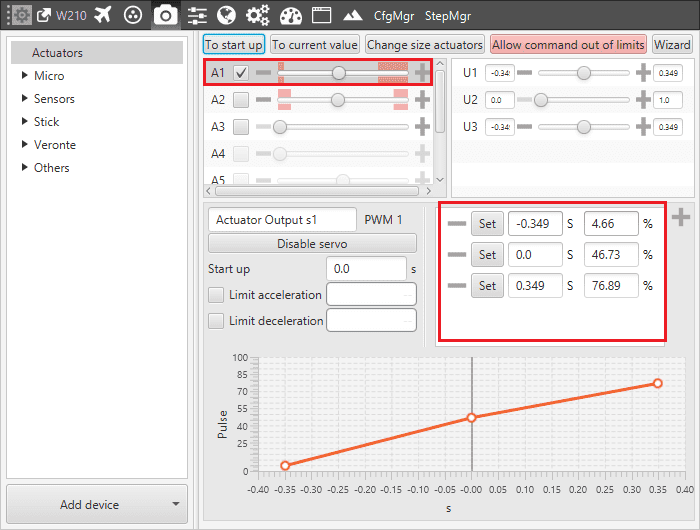Click Set for the 0.349 row
Viewport: 700px width, 530px height.
tap(488, 285)
